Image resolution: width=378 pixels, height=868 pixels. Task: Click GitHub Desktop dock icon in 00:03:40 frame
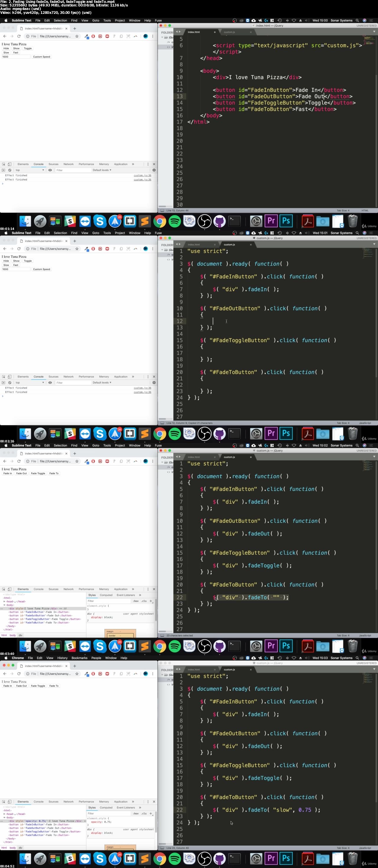click(x=219, y=646)
